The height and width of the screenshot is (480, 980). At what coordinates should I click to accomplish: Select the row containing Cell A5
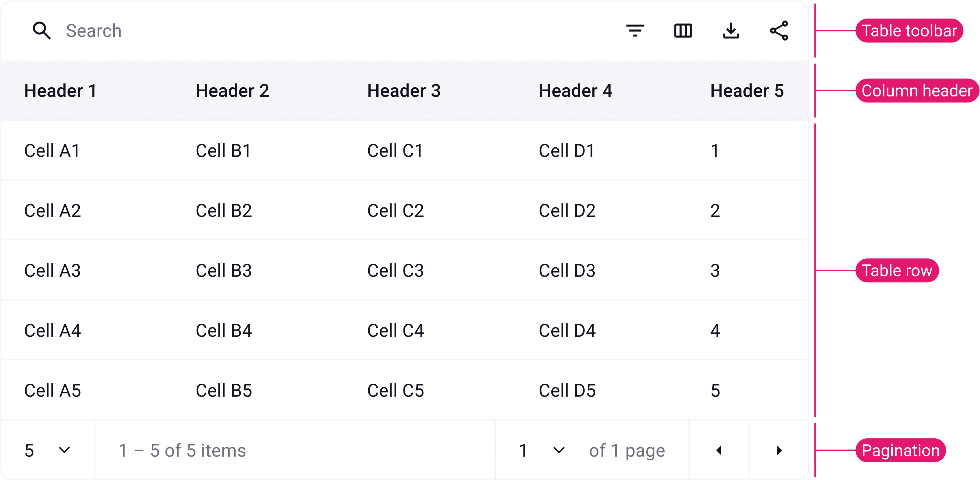tap(53, 390)
